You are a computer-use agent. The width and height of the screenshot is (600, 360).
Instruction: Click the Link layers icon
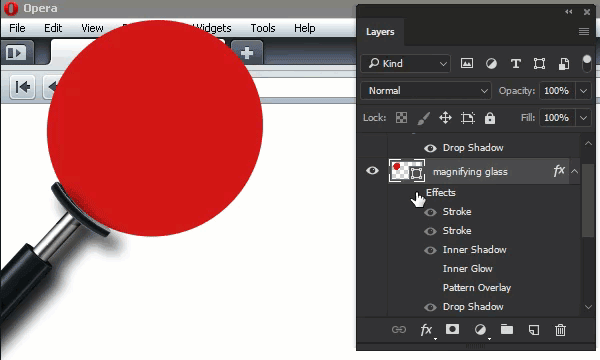point(399,329)
